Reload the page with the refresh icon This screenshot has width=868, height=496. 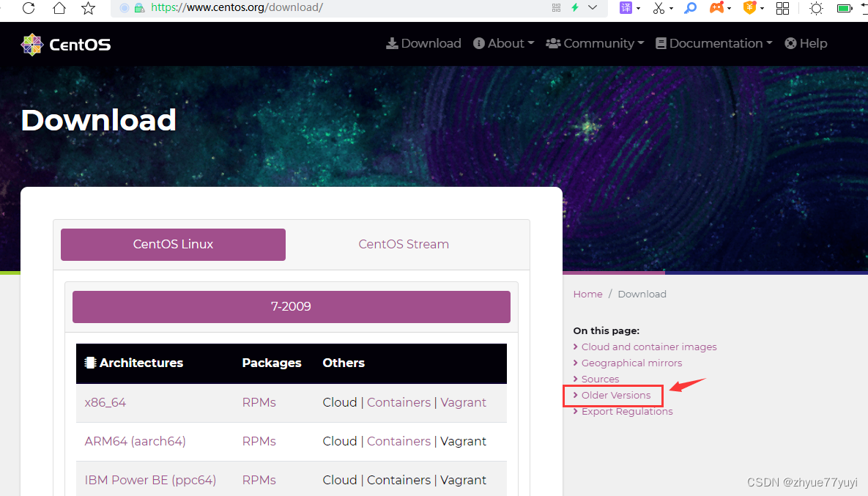coord(29,8)
